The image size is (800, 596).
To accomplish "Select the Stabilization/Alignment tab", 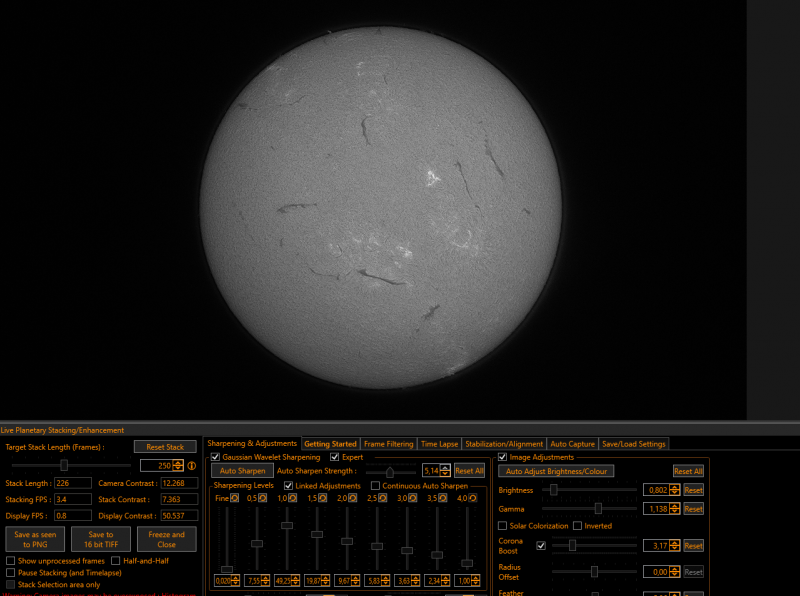I will pyautogui.click(x=504, y=444).
